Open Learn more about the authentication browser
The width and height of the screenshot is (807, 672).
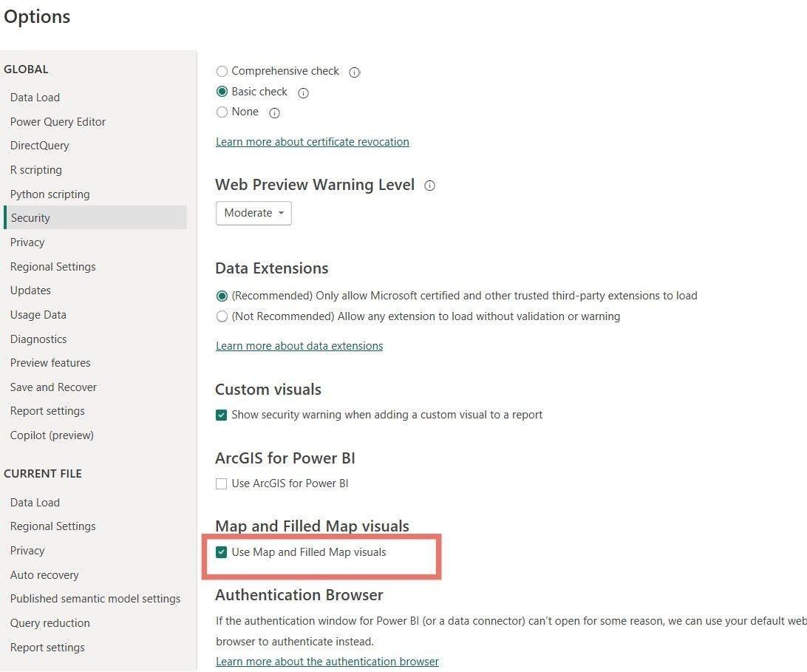pos(327,662)
